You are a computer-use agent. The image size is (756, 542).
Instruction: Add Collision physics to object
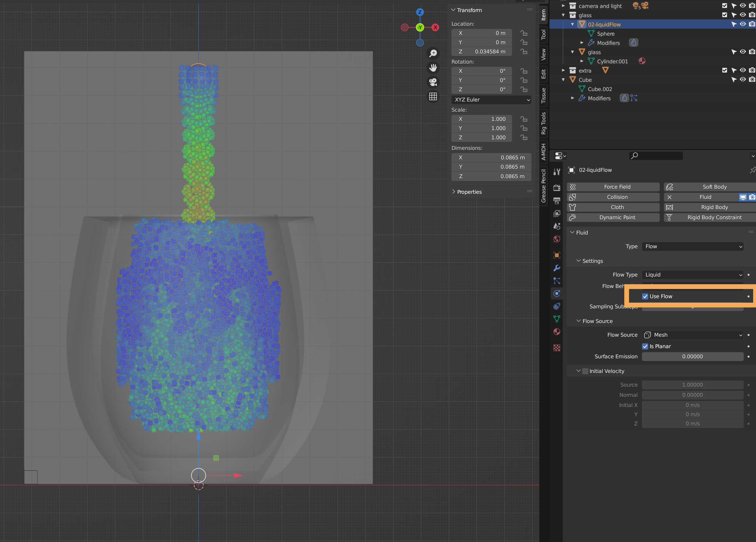pyautogui.click(x=617, y=197)
